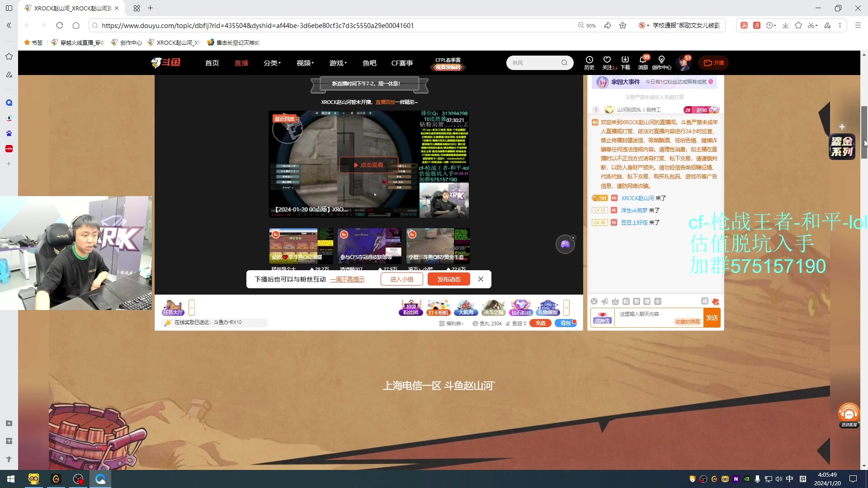The height and width of the screenshot is (488, 868).
Task: Open the 鱼吧 menu item
Action: click(369, 63)
